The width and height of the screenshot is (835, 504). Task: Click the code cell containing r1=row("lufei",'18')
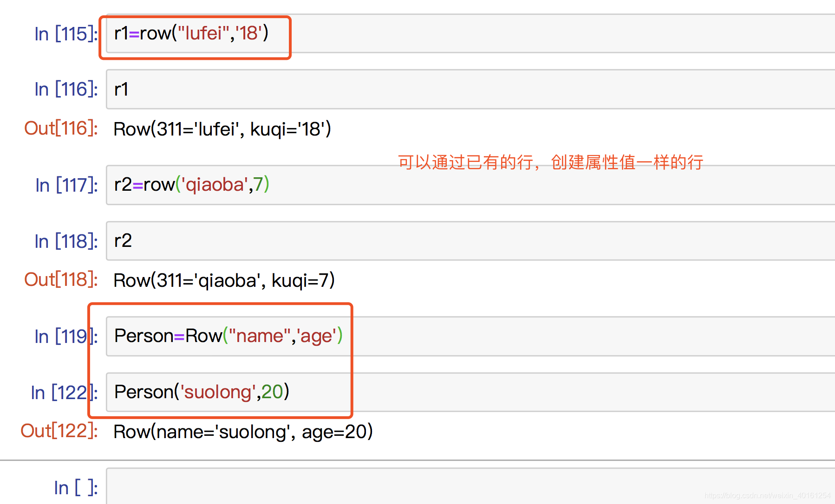tap(470, 33)
